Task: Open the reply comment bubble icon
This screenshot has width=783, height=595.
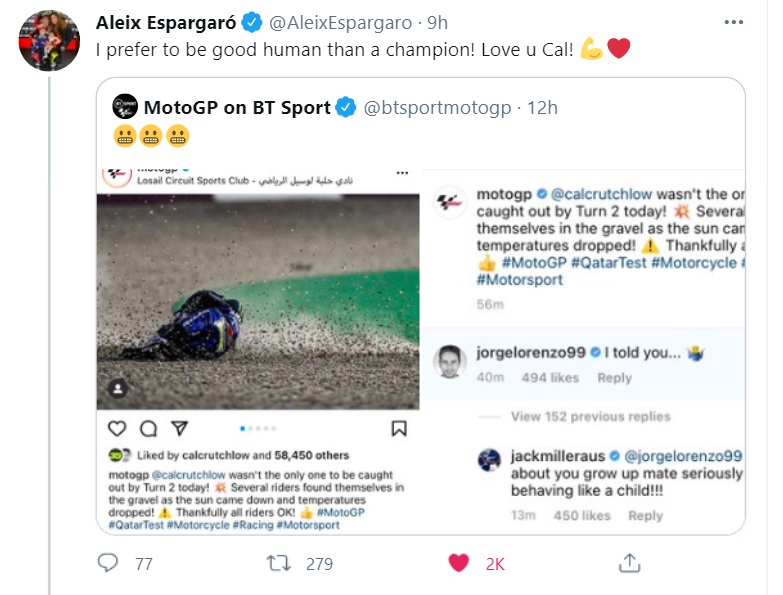Action: point(108,563)
